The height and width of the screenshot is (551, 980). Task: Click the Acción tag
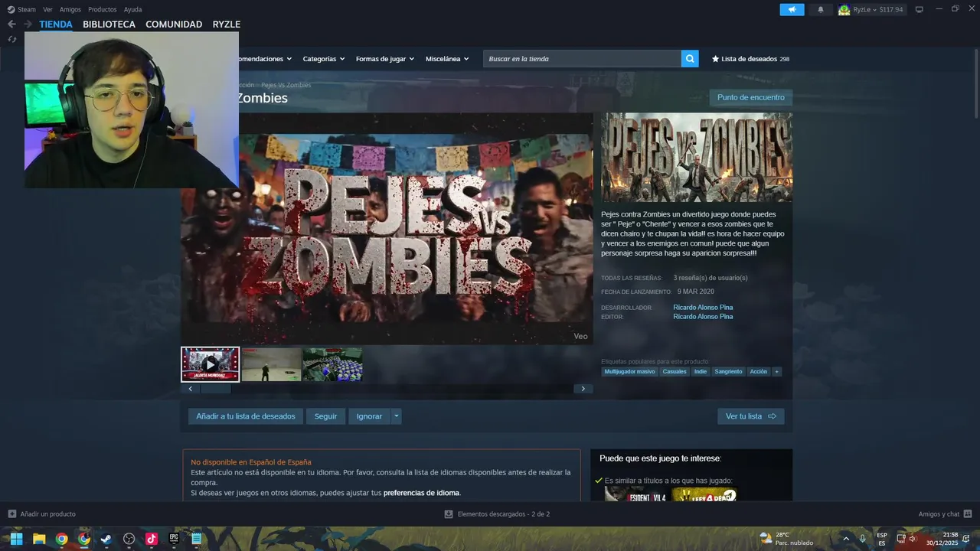click(758, 371)
